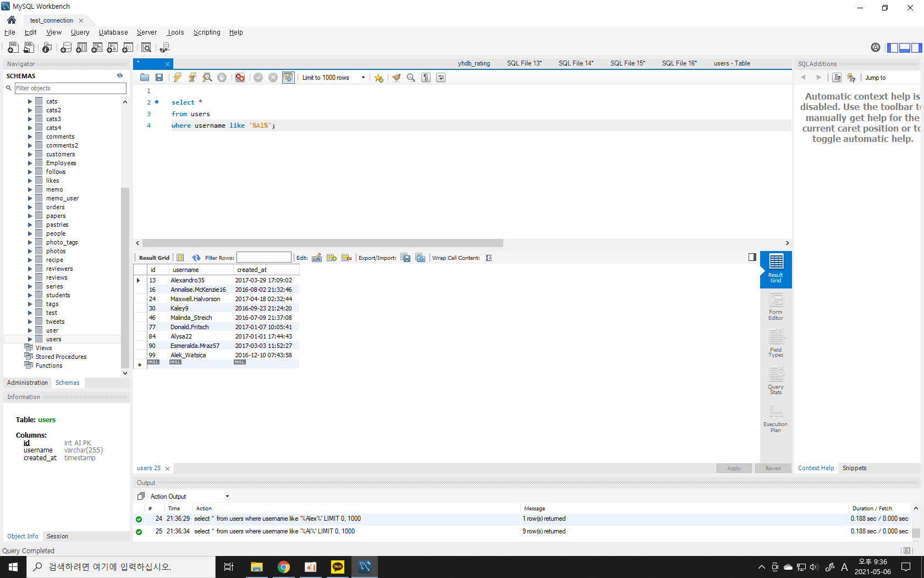Create a new stored procedure icon
This screenshot has height=578, width=924.
pyautogui.click(x=112, y=47)
